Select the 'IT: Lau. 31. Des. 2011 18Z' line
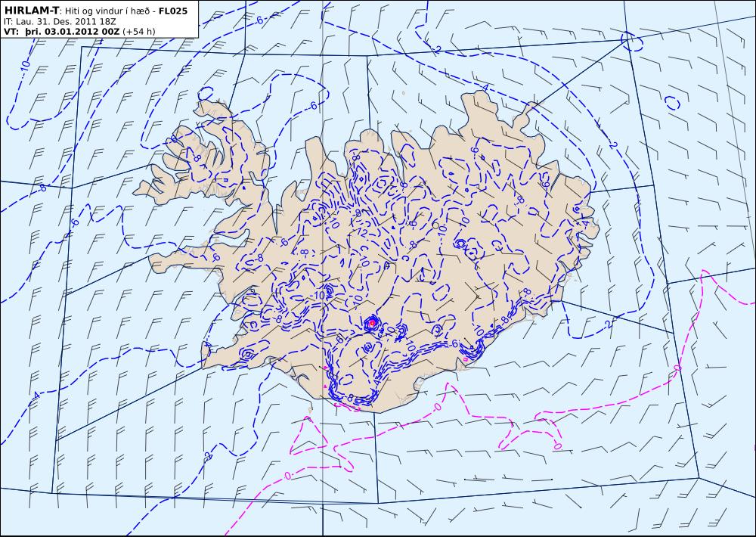756x537 pixels. [60, 21]
